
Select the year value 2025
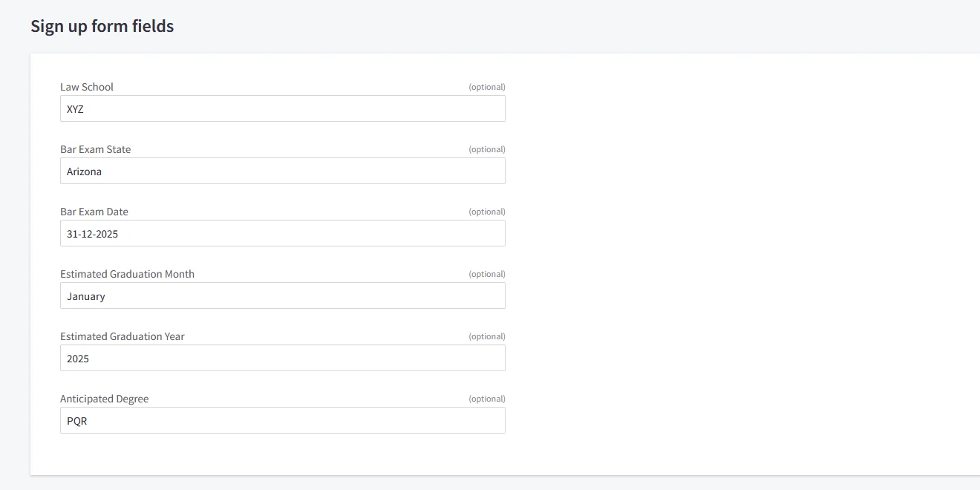click(x=78, y=358)
